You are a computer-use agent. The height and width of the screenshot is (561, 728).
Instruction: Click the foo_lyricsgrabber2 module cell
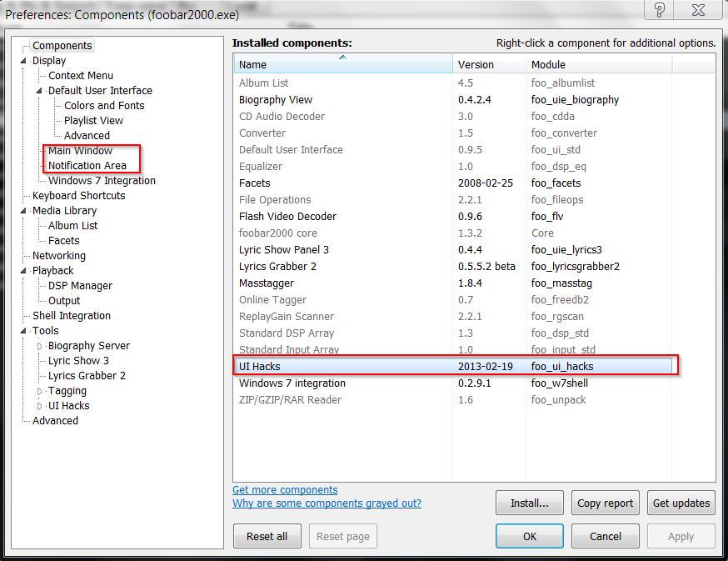point(576,266)
